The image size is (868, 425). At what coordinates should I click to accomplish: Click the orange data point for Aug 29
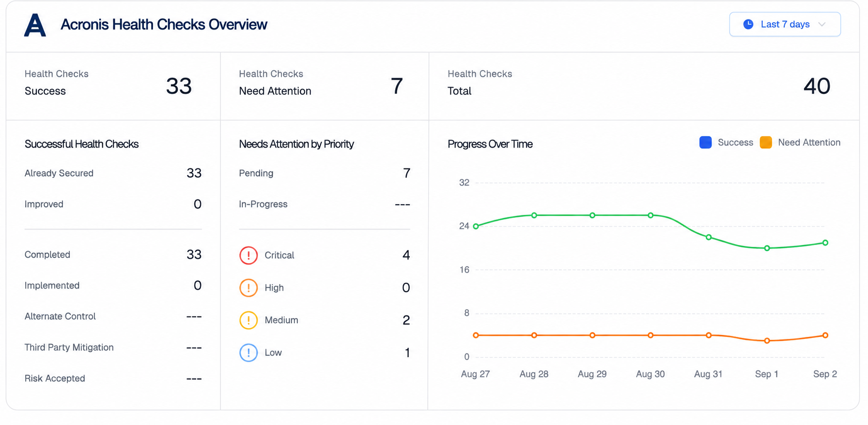592,335
